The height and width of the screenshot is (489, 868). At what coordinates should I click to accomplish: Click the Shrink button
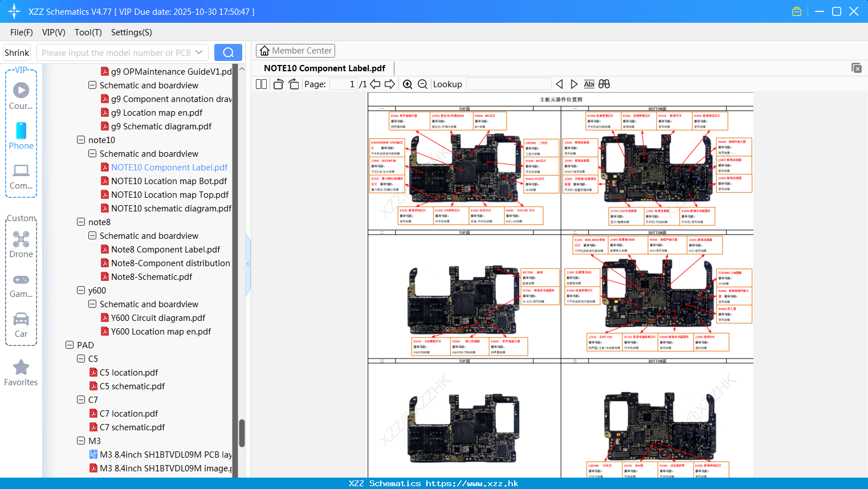17,52
